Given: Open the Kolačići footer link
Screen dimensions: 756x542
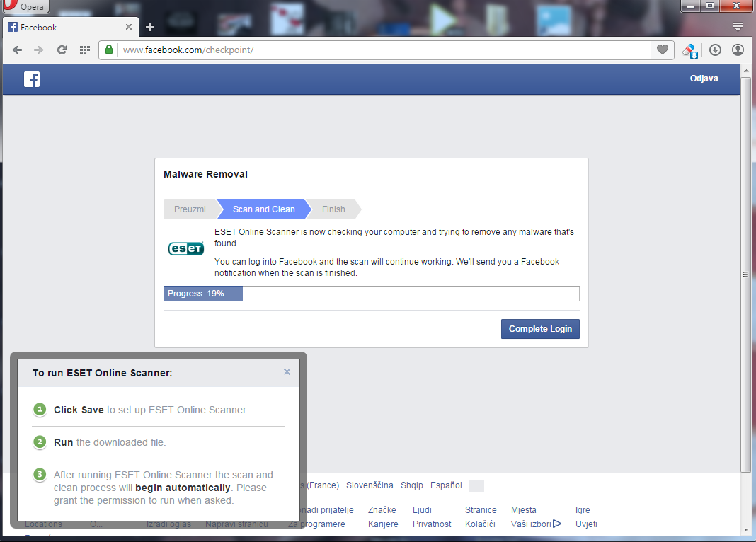Looking at the screenshot, I should 480,524.
